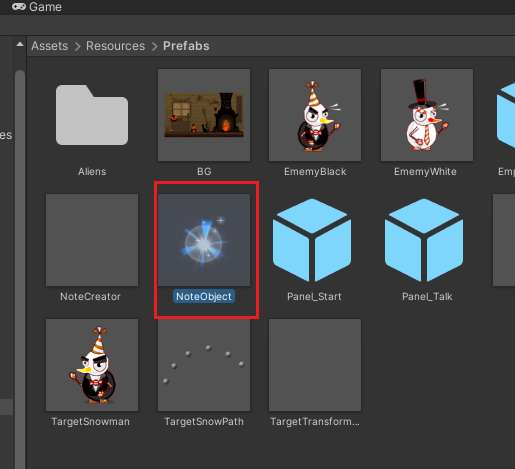The height and width of the screenshot is (469, 515).
Task: Click the partially visible cube prefab at right
Action: (506, 115)
